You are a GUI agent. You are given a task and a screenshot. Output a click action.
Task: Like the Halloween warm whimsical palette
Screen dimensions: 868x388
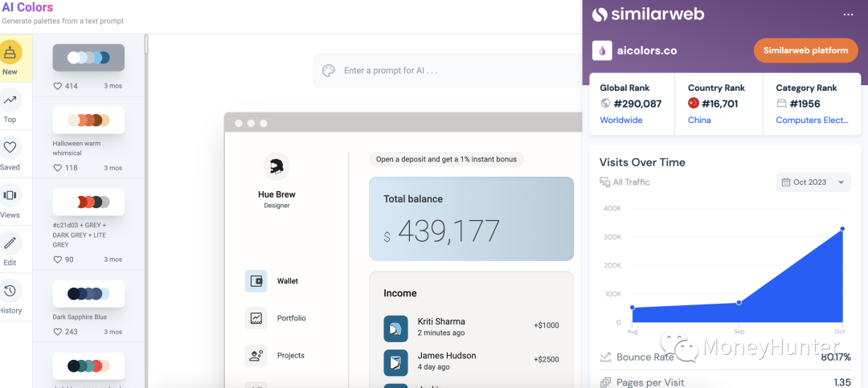pyautogui.click(x=58, y=168)
